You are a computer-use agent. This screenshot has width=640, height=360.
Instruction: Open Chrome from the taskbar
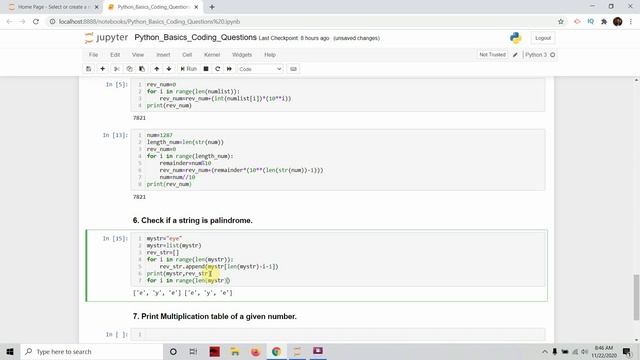point(276,351)
